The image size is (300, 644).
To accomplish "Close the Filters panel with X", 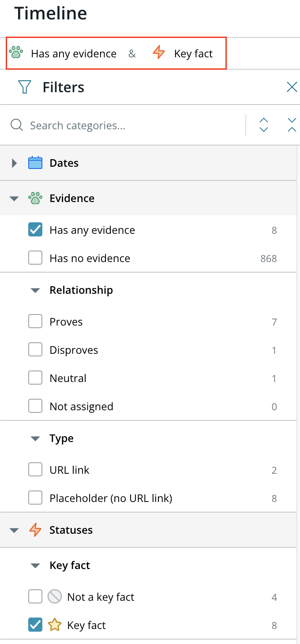I will point(292,87).
